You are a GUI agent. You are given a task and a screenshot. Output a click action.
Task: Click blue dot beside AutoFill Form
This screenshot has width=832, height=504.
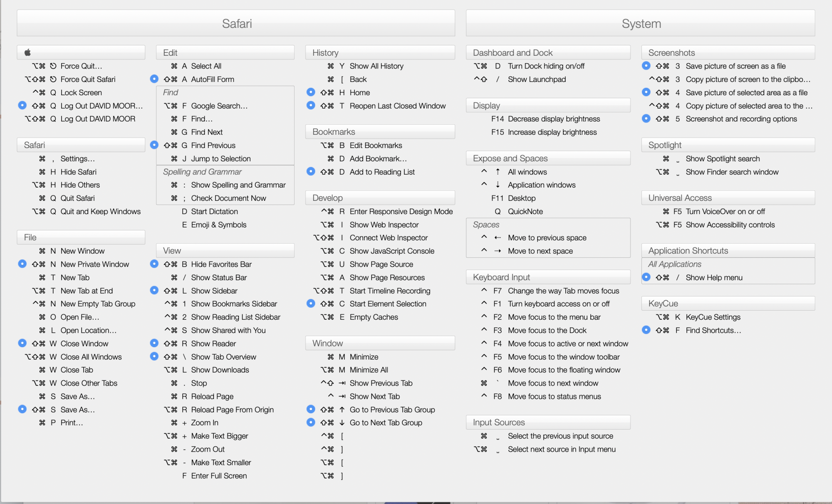[154, 79]
